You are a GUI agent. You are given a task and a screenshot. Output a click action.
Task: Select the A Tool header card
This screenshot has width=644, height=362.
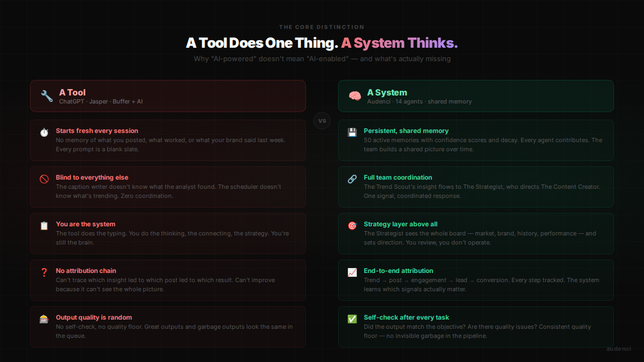[168, 96]
